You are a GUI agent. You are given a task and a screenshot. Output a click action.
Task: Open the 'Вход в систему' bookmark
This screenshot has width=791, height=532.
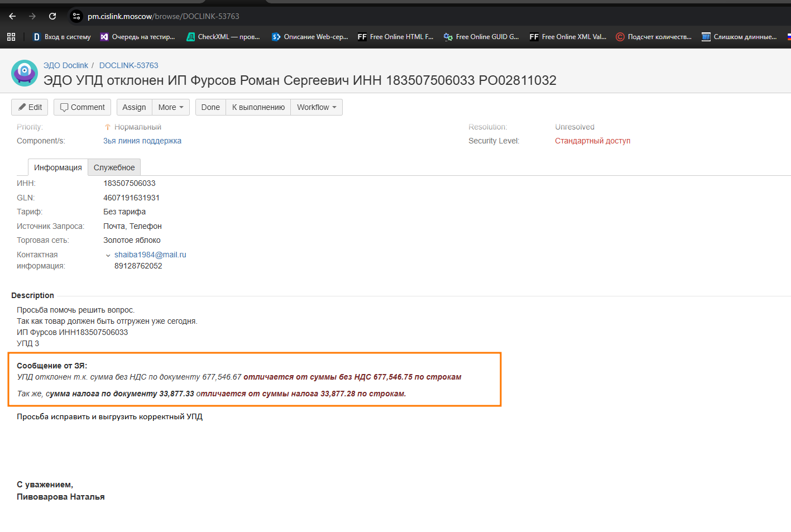pos(61,37)
